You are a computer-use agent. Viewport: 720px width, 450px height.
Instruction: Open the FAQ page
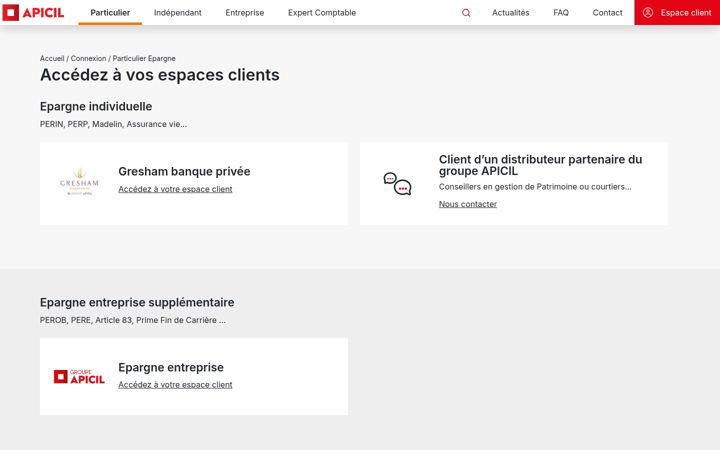point(561,13)
